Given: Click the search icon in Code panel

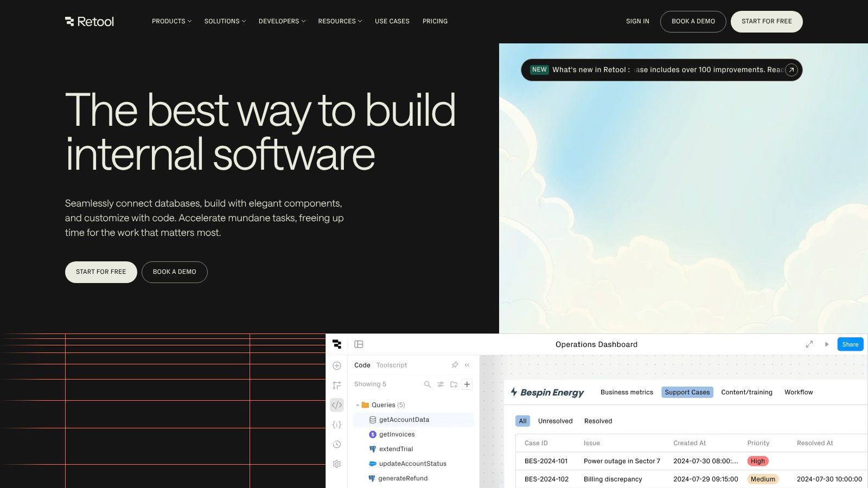Looking at the screenshot, I should coord(427,384).
